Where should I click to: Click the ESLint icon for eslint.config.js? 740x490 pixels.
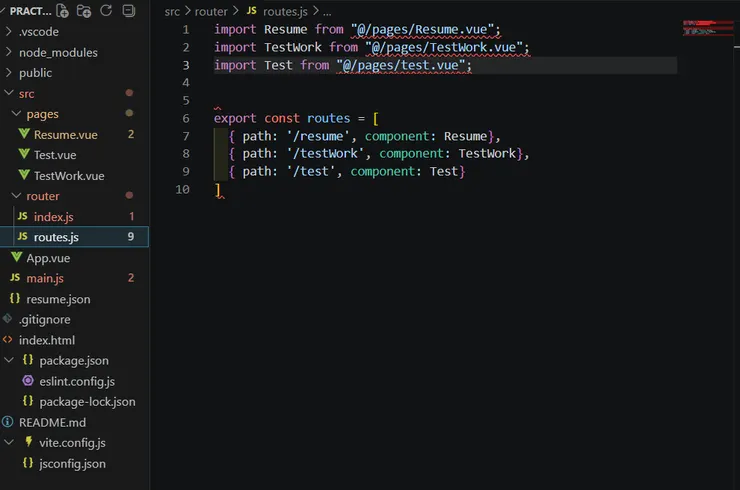click(28, 381)
